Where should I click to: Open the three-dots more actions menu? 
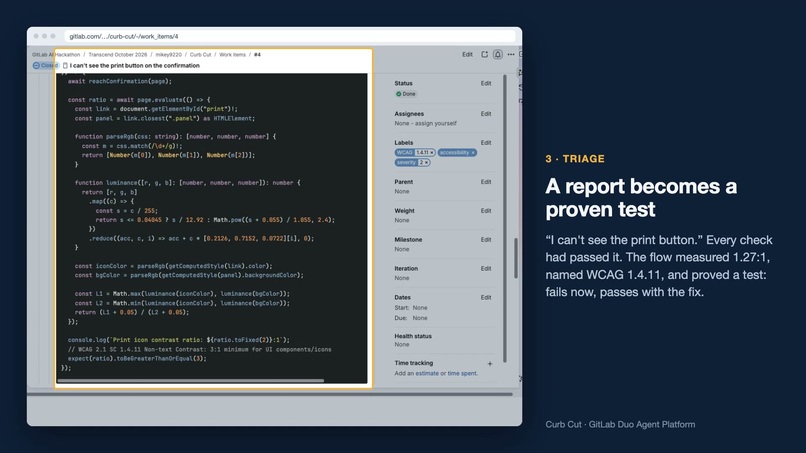tap(510, 54)
